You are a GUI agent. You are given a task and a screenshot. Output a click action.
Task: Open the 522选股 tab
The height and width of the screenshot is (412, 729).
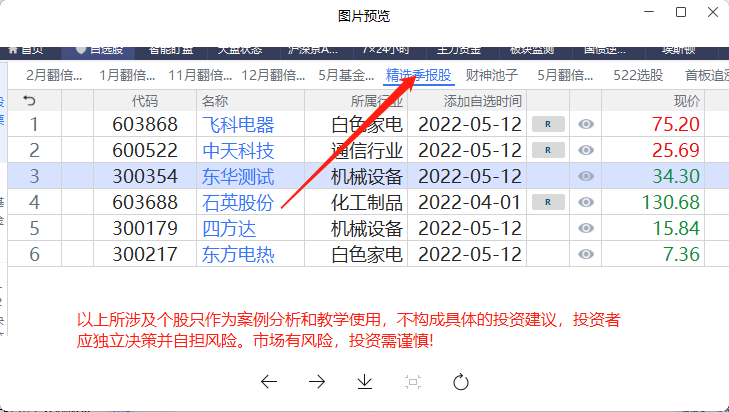(638, 75)
